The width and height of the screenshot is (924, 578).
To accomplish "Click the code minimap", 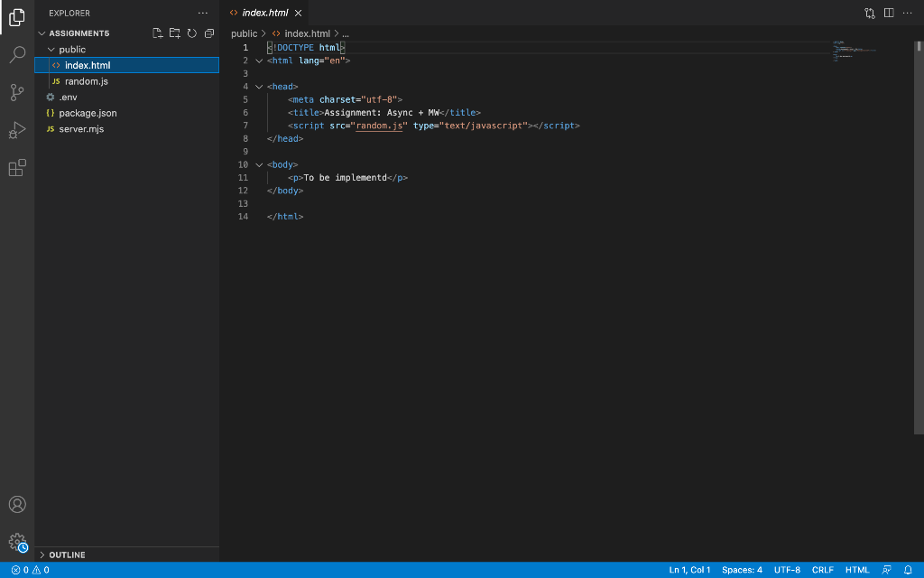I will pos(855,51).
